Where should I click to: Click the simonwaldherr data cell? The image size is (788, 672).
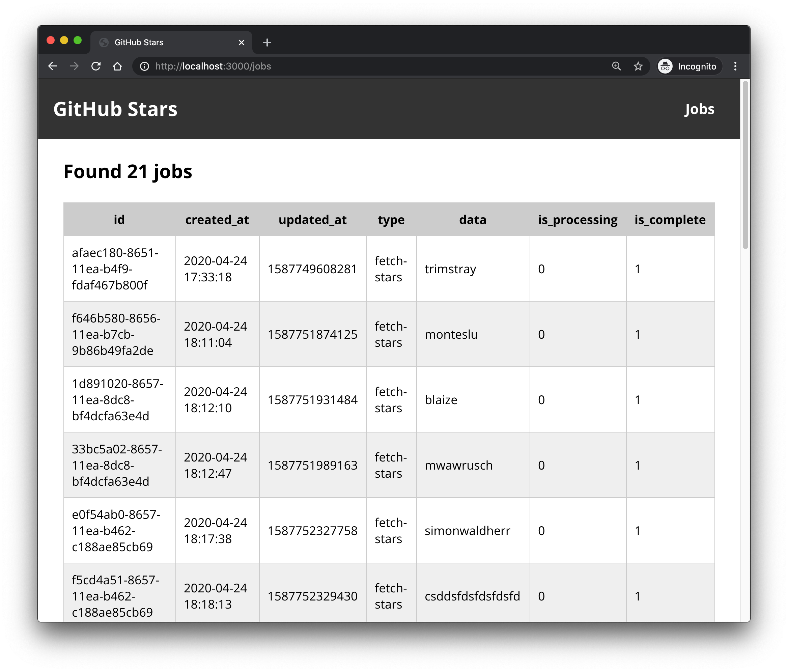[467, 531]
